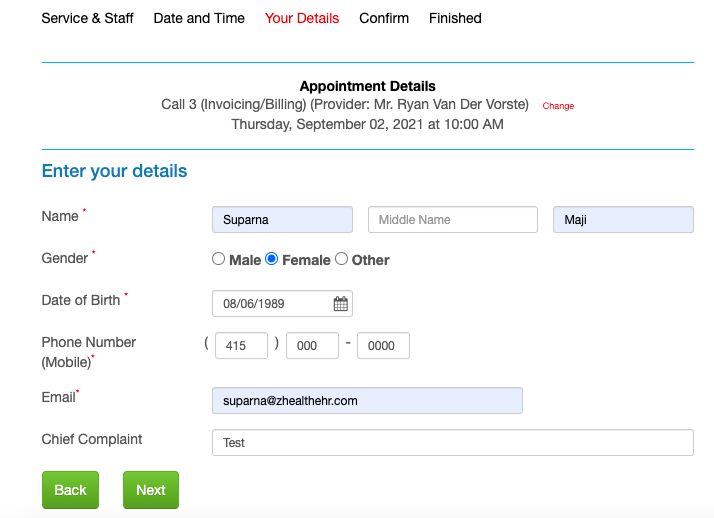
Task: Focus the first name field containing Suparna
Action: pos(282,219)
